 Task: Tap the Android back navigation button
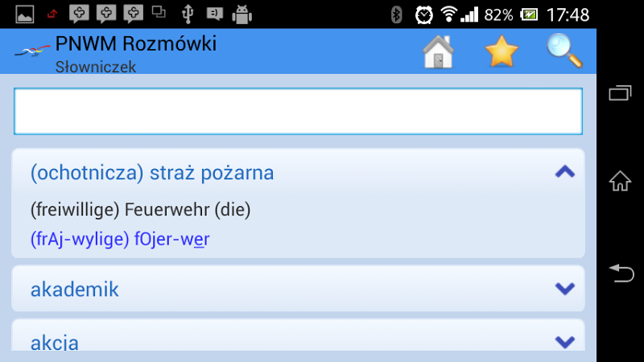pos(621,274)
